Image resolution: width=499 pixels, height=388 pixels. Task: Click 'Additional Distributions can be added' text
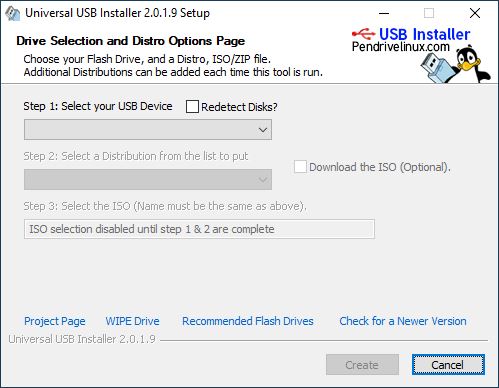[173, 72]
